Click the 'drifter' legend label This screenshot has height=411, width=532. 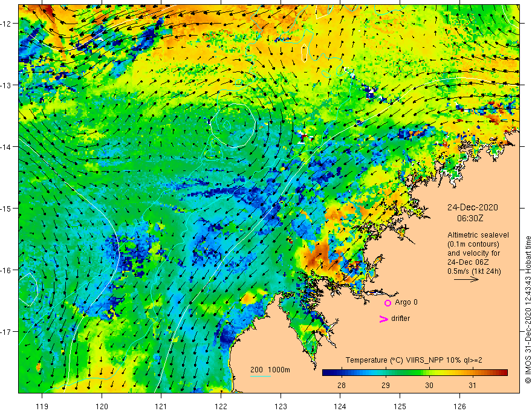400,319
